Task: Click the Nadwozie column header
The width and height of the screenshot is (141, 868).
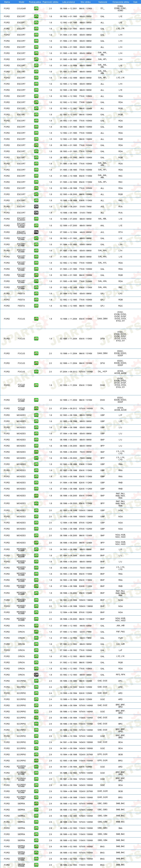Action: coord(103,2)
